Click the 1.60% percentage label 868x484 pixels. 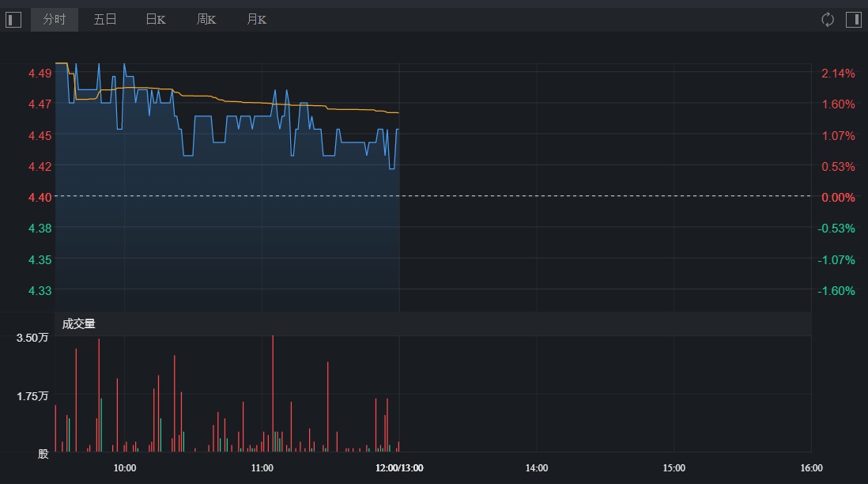(838, 104)
